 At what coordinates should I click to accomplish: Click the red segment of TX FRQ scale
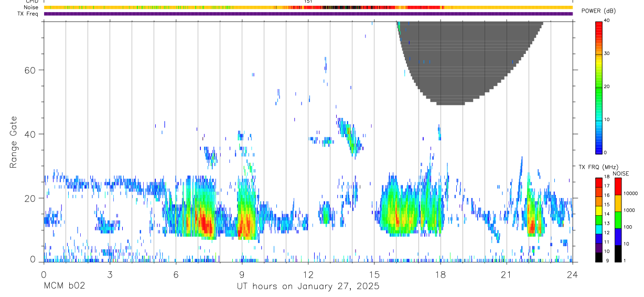coord(599,183)
